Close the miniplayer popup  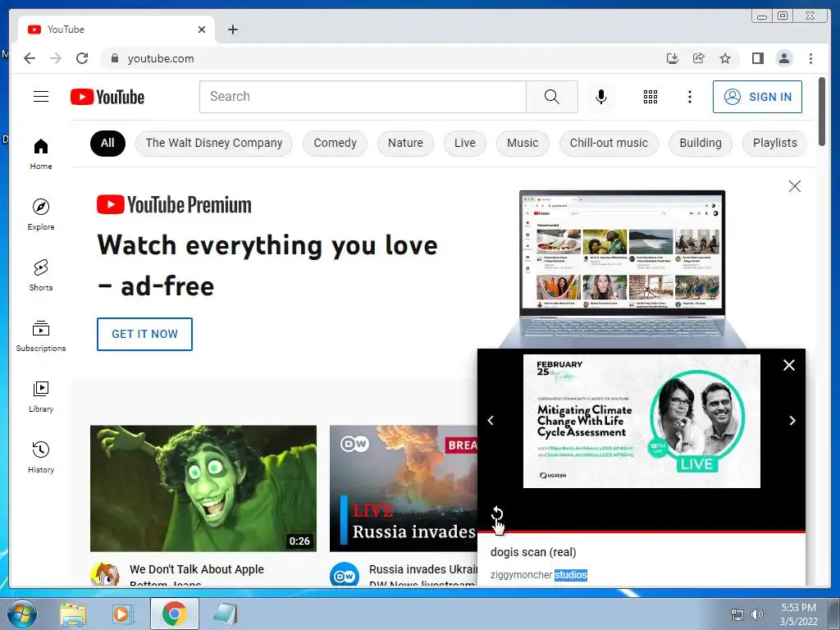(x=789, y=365)
